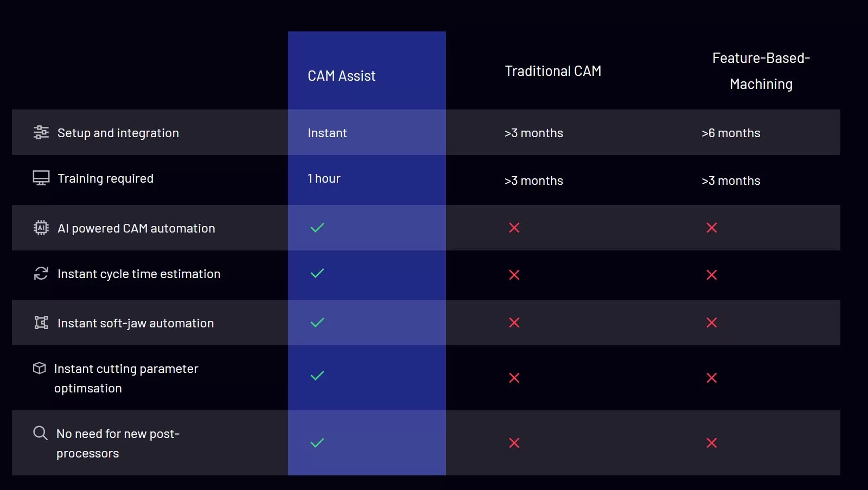Click the green checkmark in AI powered CAM automation row

pos(317,228)
